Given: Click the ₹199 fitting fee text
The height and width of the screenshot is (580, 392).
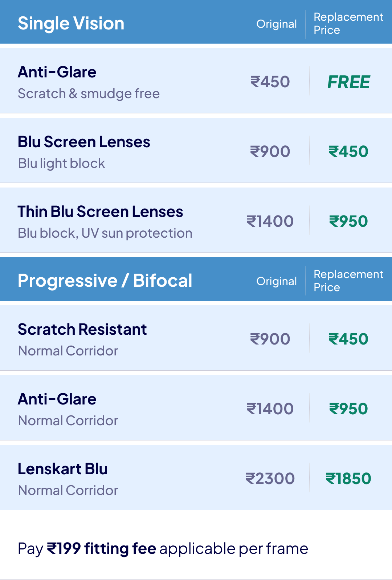Looking at the screenshot, I should point(102,549).
